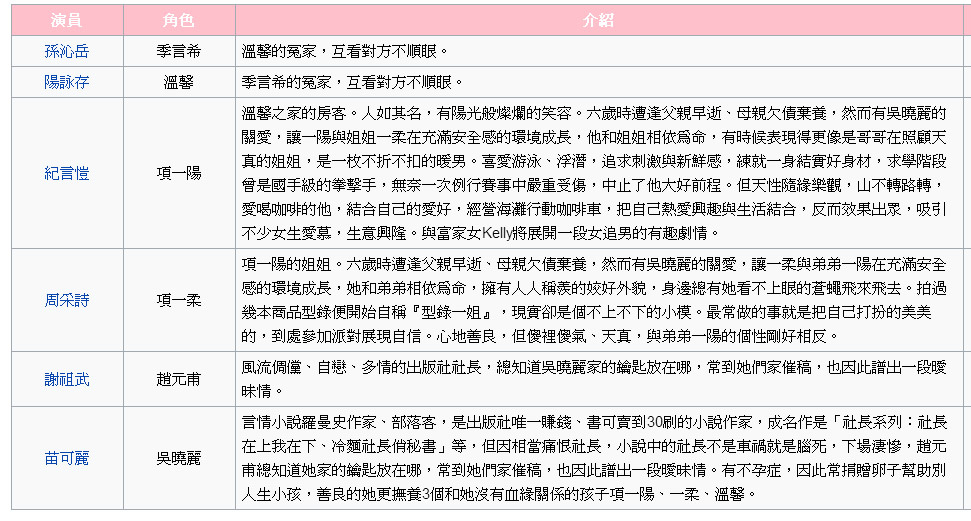Click the description starting 溫馨之家的房客
The width and height of the screenshot is (971, 521).
[594, 173]
